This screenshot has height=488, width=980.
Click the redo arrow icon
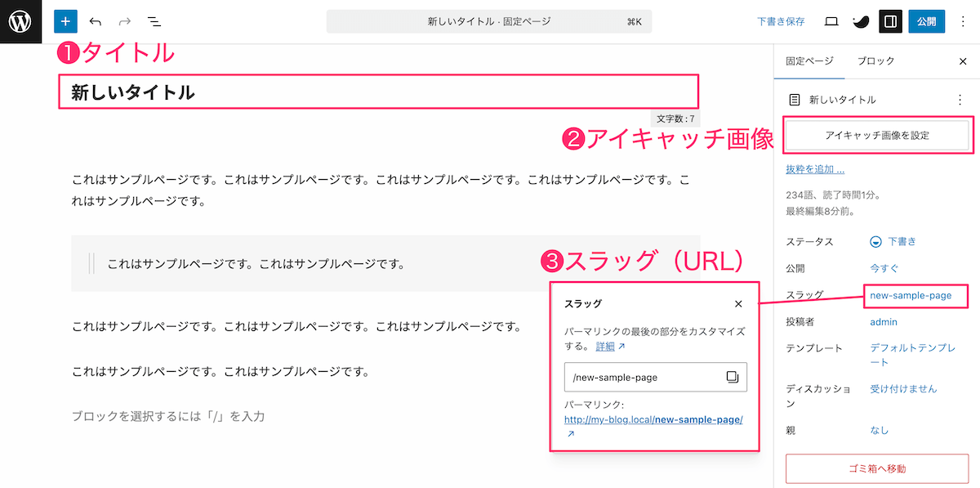125,21
